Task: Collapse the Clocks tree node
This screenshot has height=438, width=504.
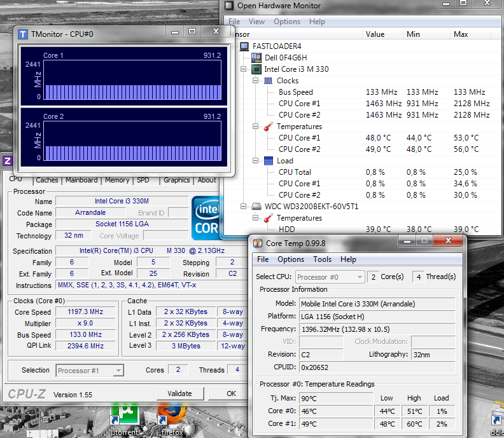Action: [x=255, y=81]
